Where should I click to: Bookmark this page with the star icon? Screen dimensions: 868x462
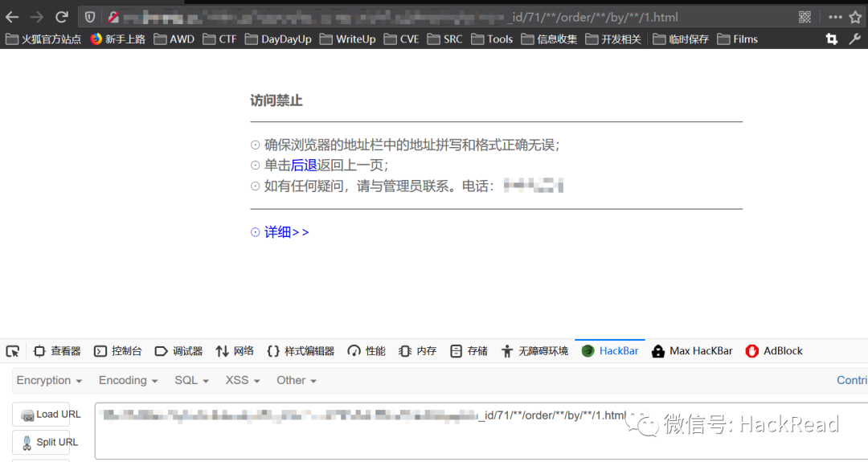pos(856,17)
